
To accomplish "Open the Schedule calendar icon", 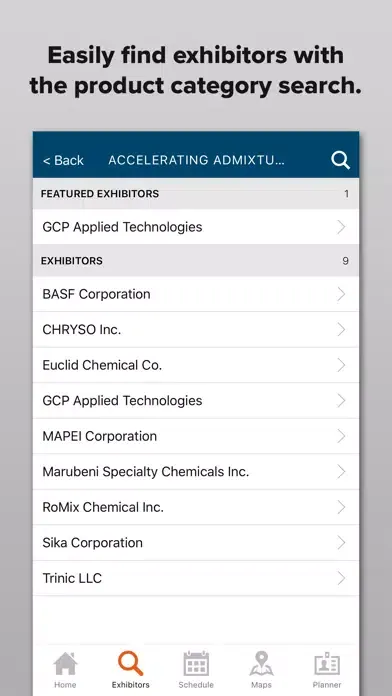I will click(196, 664).
